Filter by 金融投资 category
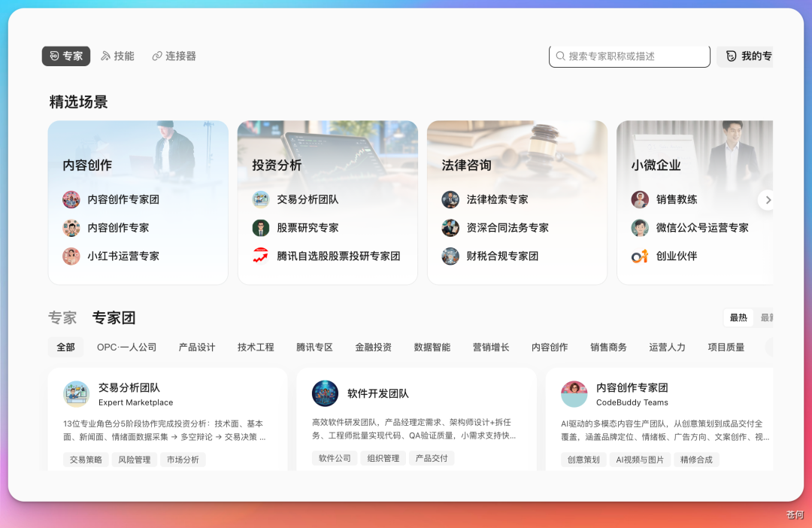 [374, 347]
